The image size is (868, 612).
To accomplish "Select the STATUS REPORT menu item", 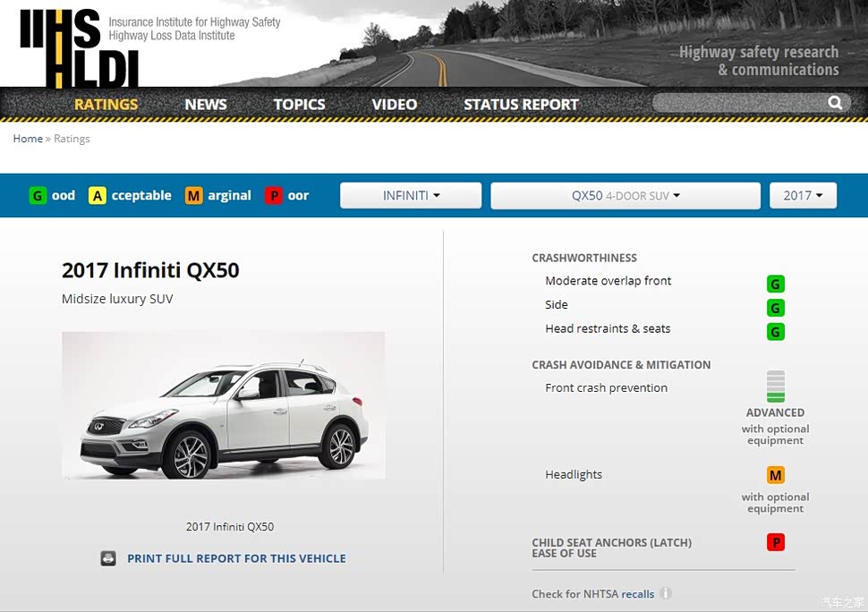I will tap(521, 105).
